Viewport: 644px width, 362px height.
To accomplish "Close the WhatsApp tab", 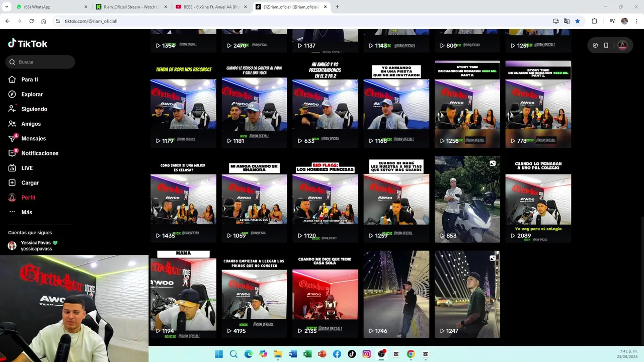I will (86, 7).
